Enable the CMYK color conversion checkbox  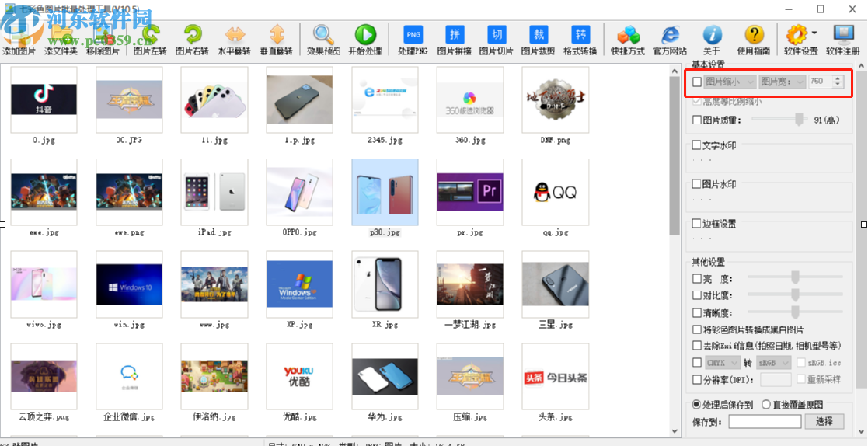(x=697, y=363)
